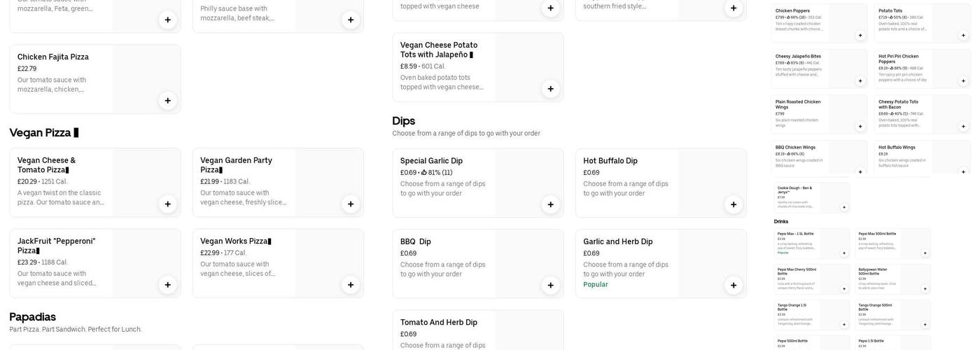Add Cheesy Jalapeño Bites to order

point(860,81)
